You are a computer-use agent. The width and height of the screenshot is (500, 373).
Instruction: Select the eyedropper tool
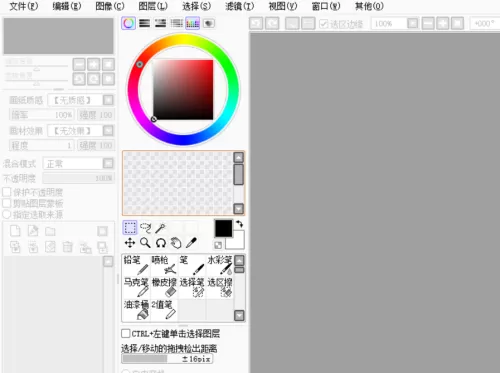pos(191,243)
